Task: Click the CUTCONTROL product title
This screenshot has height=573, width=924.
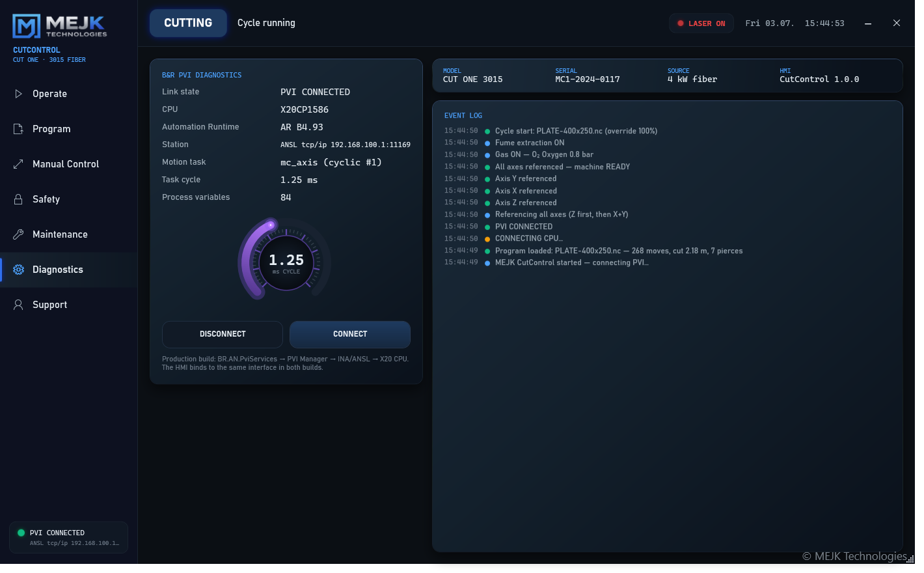Action: (x=36, y=50)
